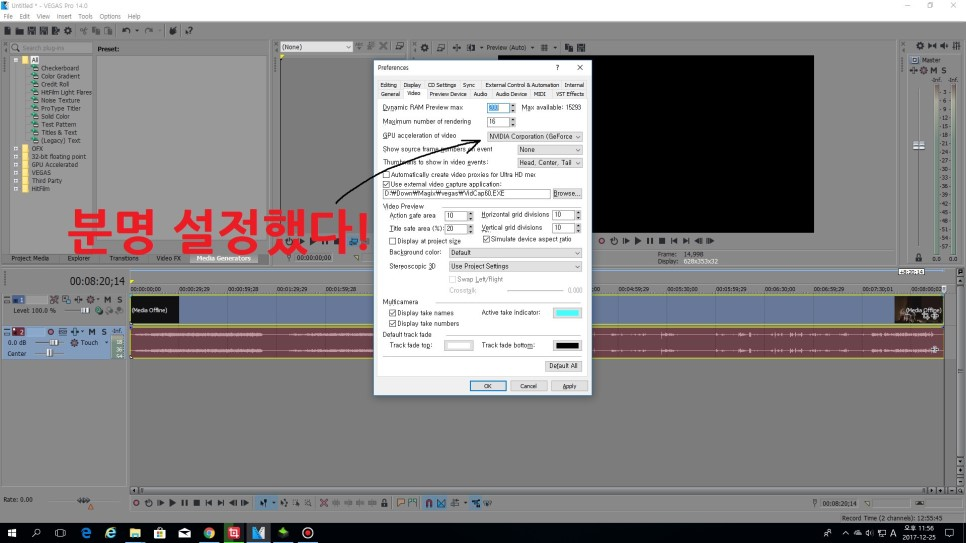Viewport: 966px width, 543px height.
Task: Click Track fade top white swatch
Action: (458, 346)
